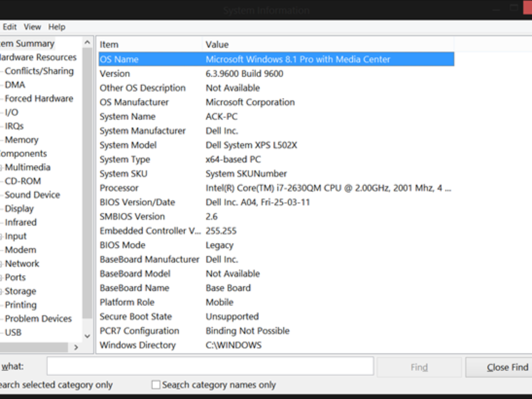
Task: Open the Edit menu
Action: point(9,27)
